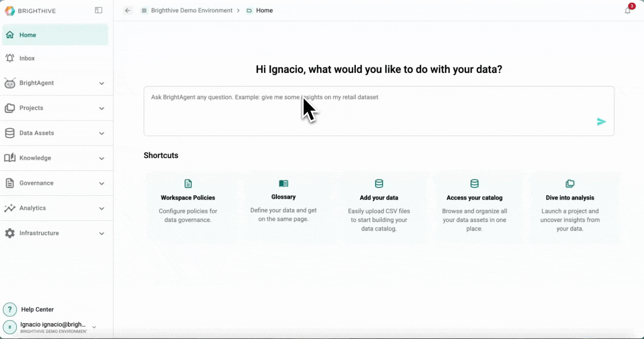Image resolution: width=644 pixels, height=339 pixels.
Task: Click the Projects stacked-pages icon
Action: click(10, 108)
